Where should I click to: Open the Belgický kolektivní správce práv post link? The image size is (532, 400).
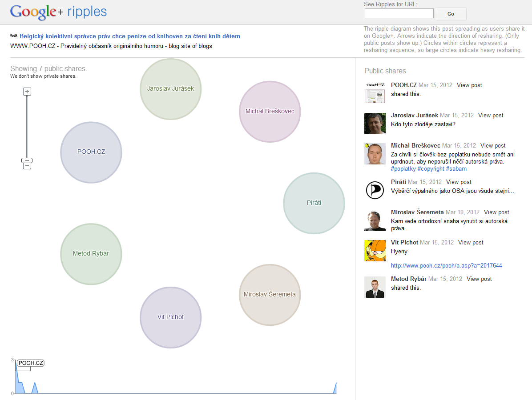pos(129,36)
